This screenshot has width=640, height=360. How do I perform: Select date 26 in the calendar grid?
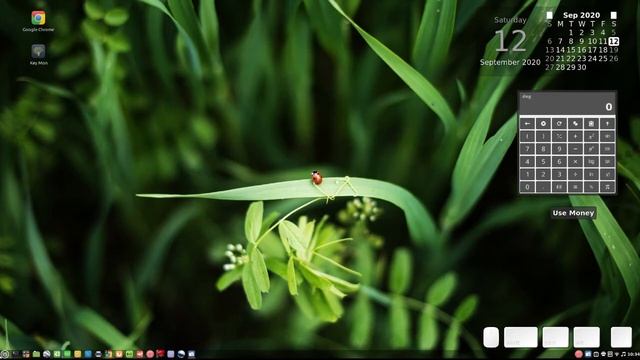click(x=613, y=58)
